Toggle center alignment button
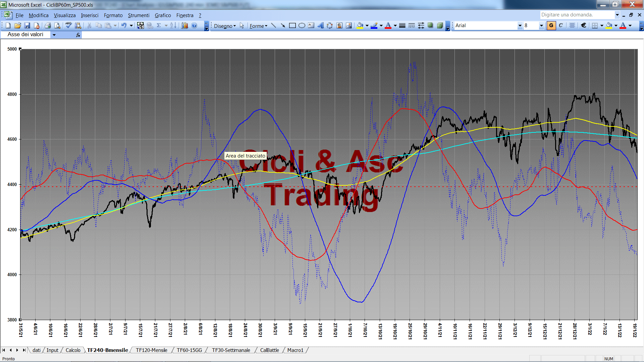The image size is (644, 362). click(x=572, y=25)
